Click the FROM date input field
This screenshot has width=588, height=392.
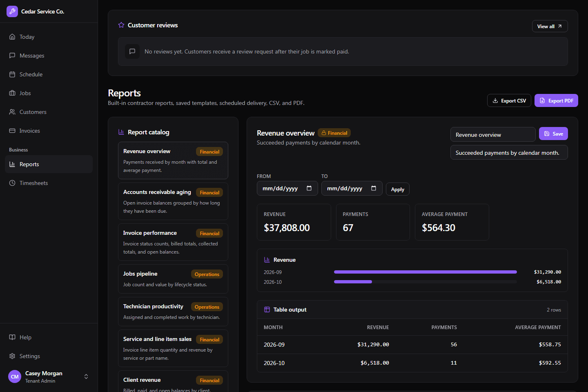[x=287, y=188]
